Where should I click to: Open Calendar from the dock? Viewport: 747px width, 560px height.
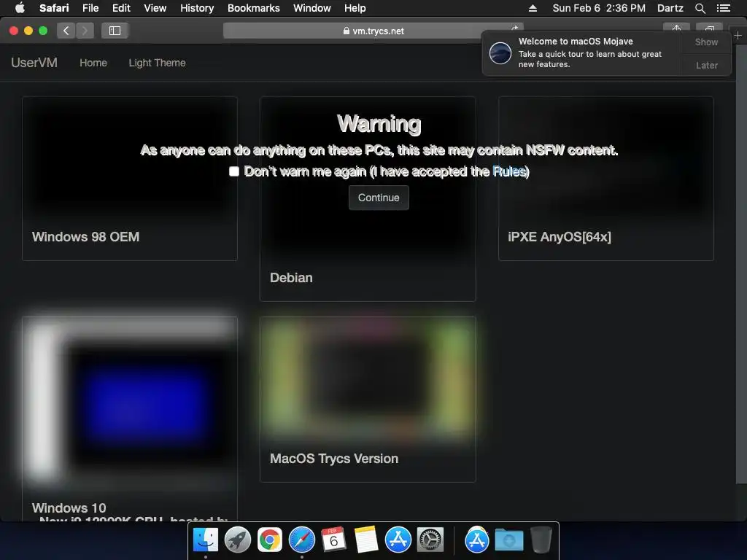(x=333, y=540)
